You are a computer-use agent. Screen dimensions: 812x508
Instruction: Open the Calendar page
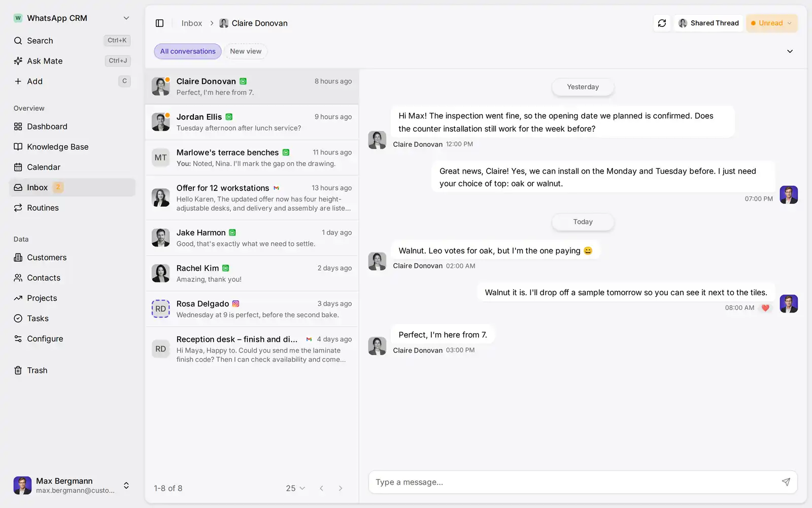coord(72,167)
